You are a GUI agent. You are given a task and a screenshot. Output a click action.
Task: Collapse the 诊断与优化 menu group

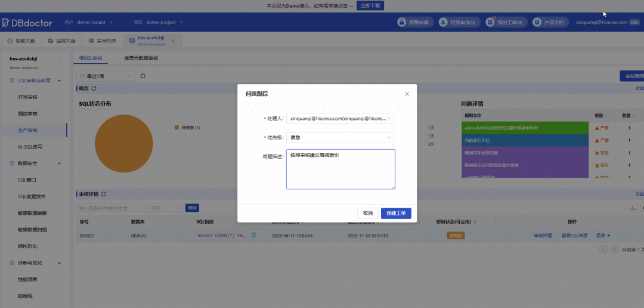[x=59, y=263]
